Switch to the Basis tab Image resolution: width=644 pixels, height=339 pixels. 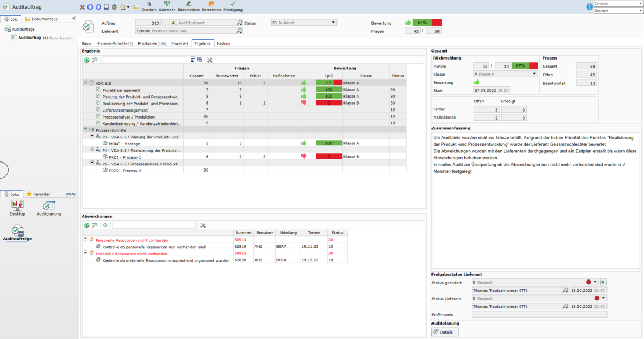click(x=86, y=43)
